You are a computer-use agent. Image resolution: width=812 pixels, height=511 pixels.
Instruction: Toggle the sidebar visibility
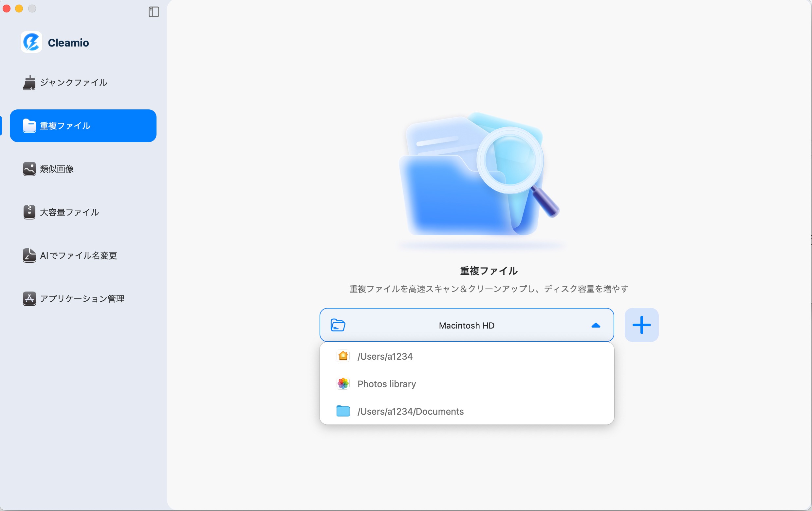(154, 12)
